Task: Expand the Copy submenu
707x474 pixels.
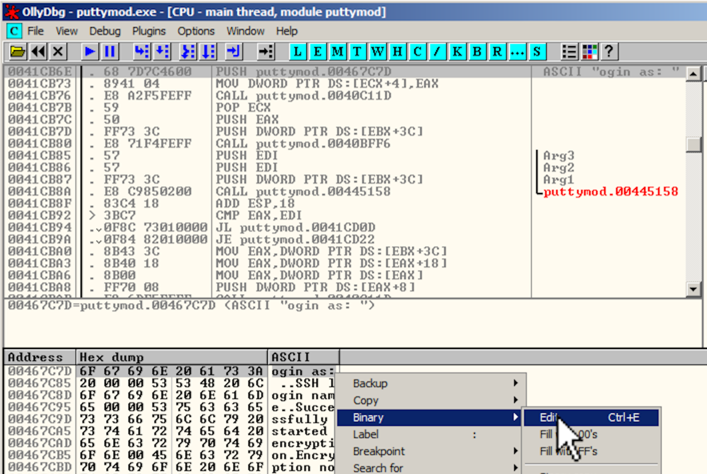Action: pos(431,400)
